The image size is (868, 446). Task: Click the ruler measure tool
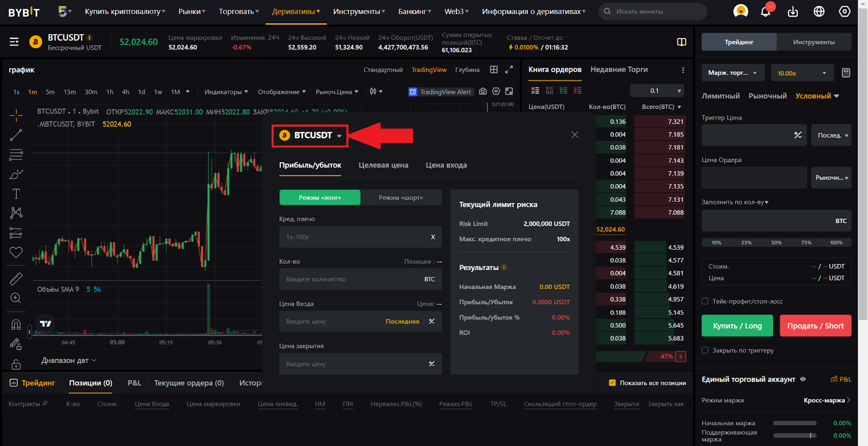16,279
